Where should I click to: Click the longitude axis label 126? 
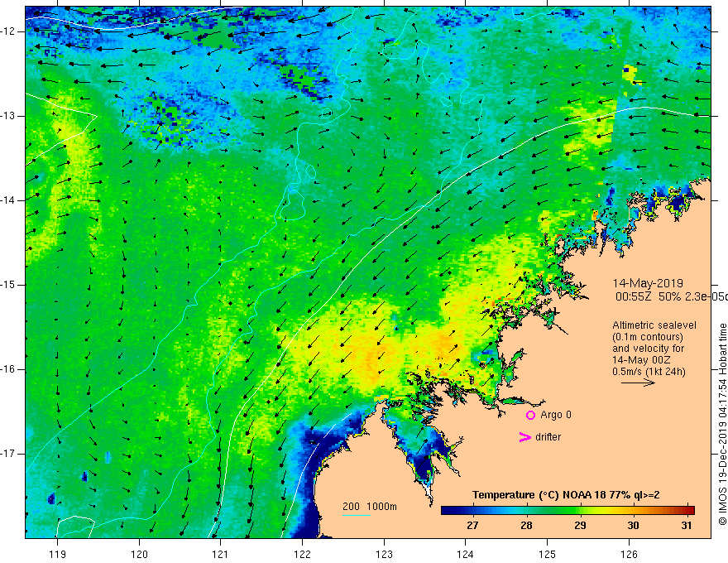point(629,554)
